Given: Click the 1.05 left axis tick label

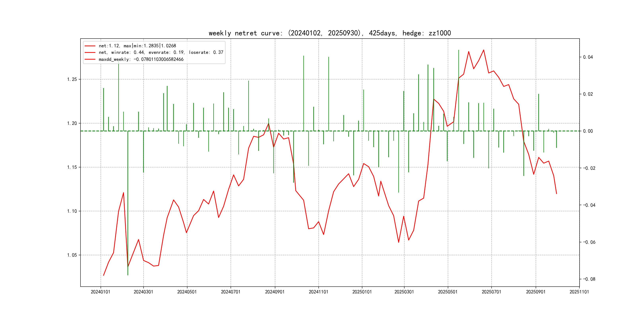Looking at the screenshot, I should pyautogui.click(x=72, y=255).
